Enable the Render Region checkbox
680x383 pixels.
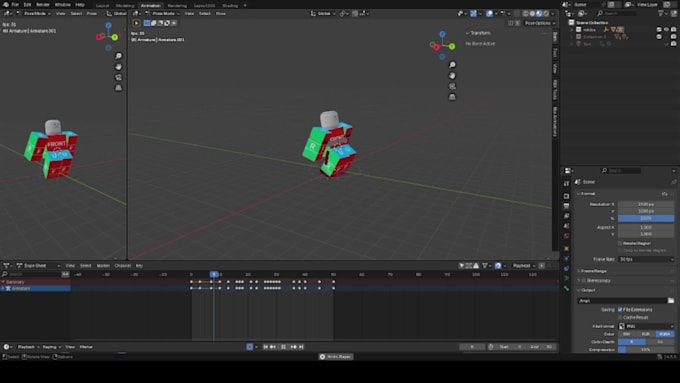620,243
